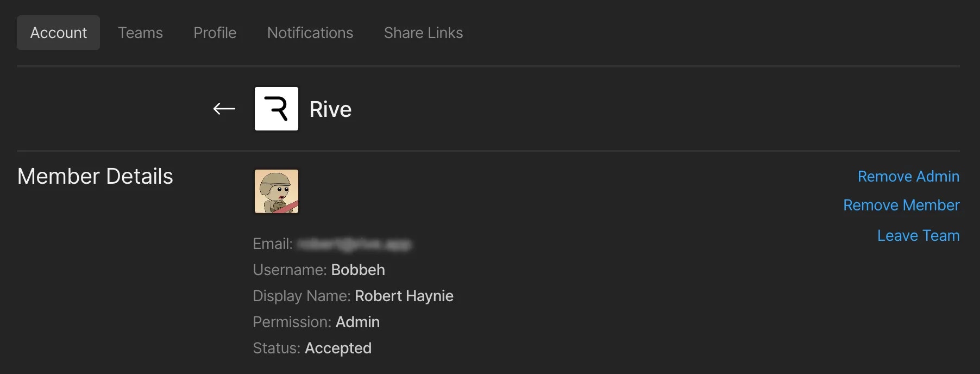Screen dimensions: 980x374
Task: Select the Notifications tab
Action: [x=310, y=33]
